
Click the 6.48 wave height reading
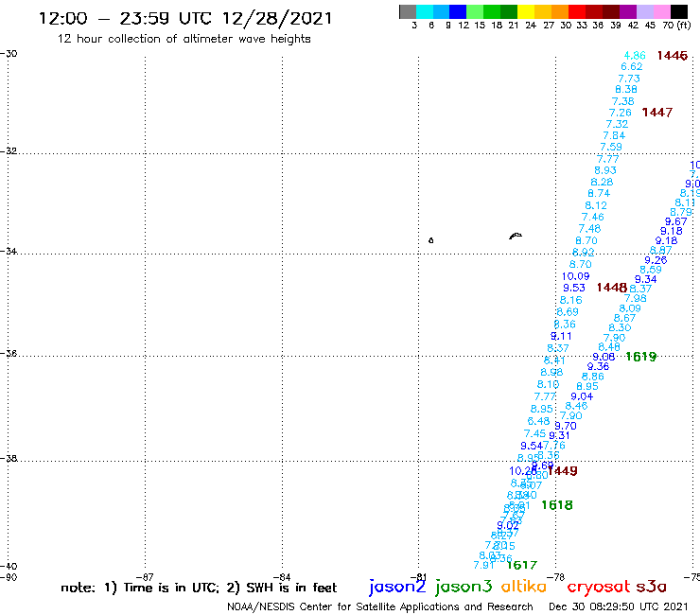pos(538,421)
